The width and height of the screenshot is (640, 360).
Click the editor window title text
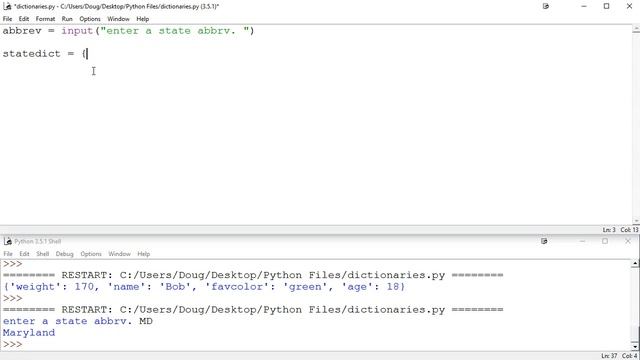[116, 6]
